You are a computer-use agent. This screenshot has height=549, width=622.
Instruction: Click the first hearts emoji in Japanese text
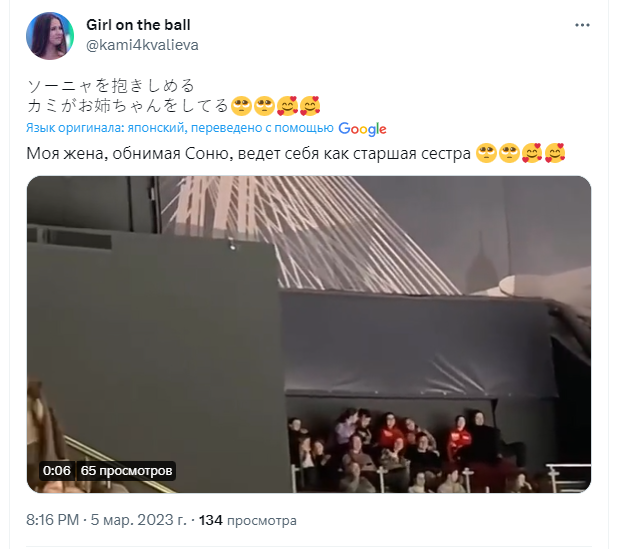[287, 106]
